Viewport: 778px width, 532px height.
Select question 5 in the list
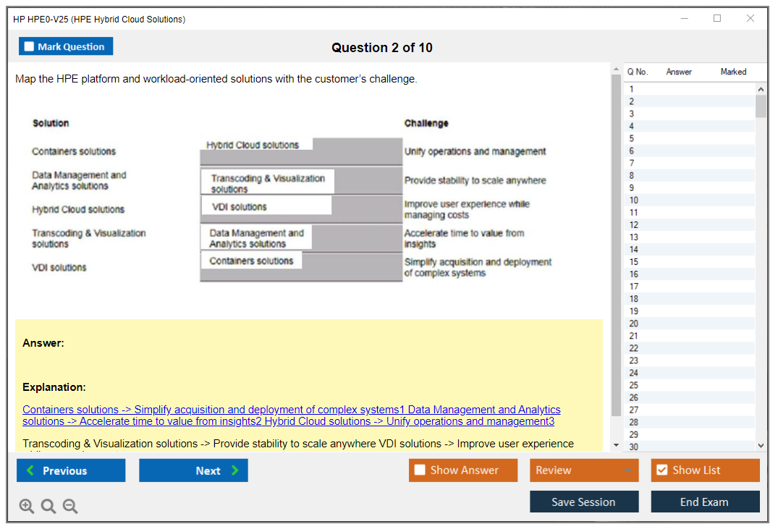pyautogui.click(x=632, y=138)
